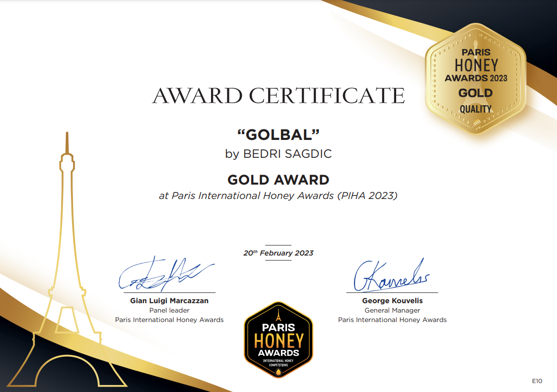Click the bold "GOLD AWARD" heading
The height and width of the screenshot is (392, 557).
click(278, 180)
